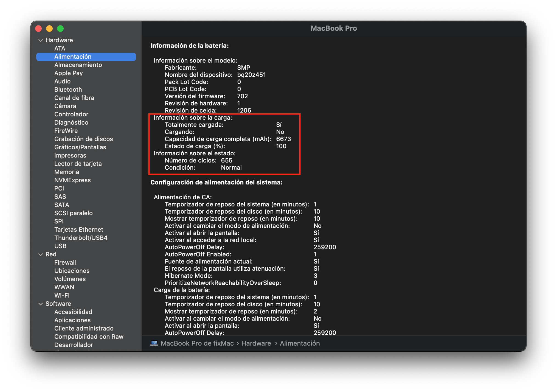557x392 pixels.
Task: Open the Firewall section
Action: tap(65, 262)
